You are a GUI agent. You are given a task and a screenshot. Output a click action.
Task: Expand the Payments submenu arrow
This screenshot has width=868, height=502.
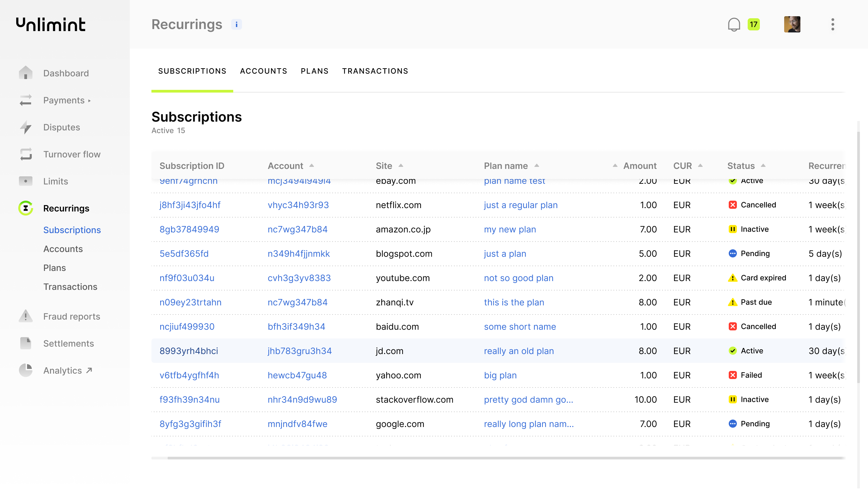point(90,101)
